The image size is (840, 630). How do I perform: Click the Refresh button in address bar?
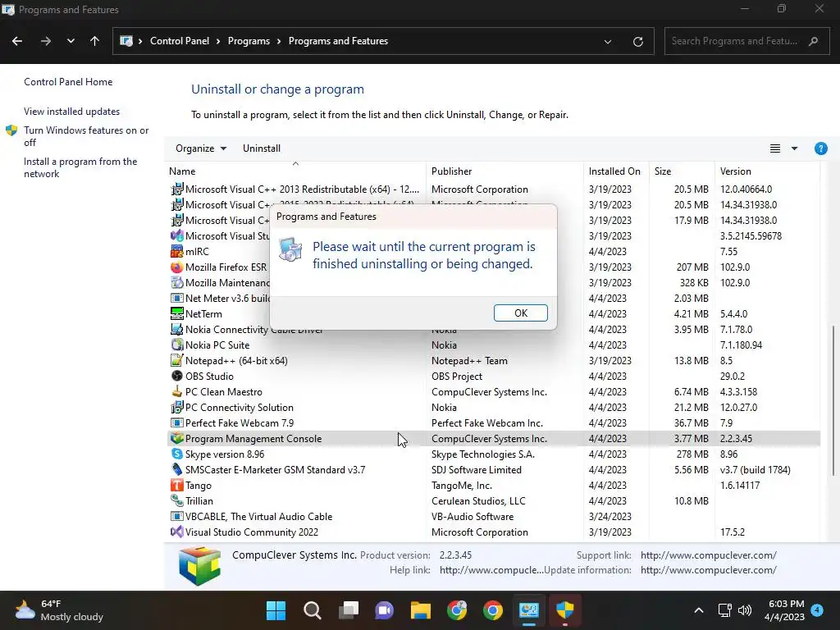[637, 41]
